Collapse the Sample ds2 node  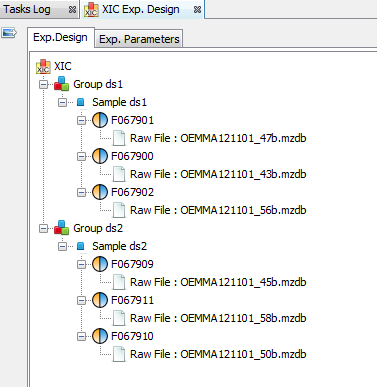[62, 246]
